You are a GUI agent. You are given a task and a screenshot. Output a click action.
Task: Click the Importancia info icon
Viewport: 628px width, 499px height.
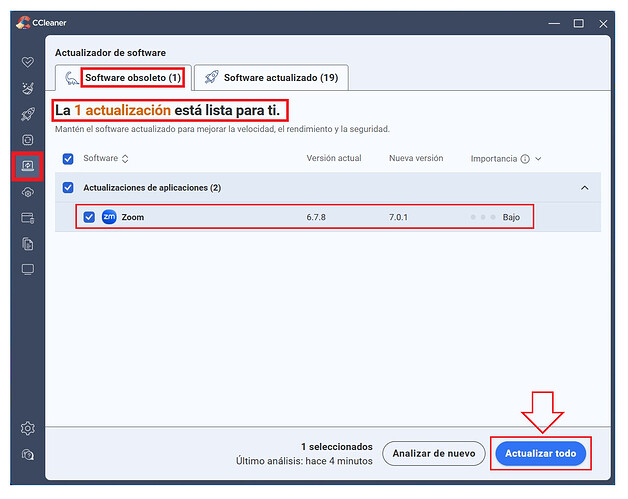[525, 159]
